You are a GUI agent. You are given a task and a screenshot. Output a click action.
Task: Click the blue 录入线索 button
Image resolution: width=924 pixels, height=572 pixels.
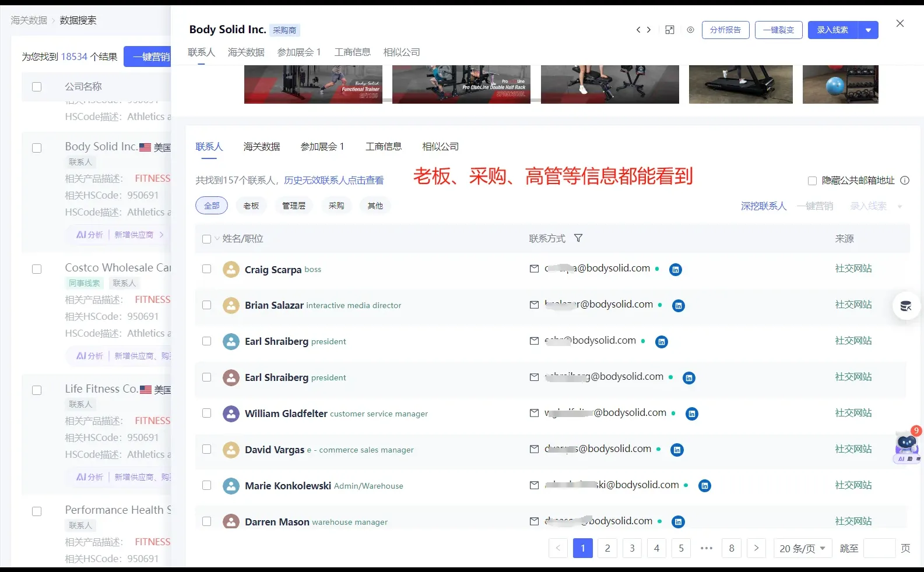pos(833,30)
